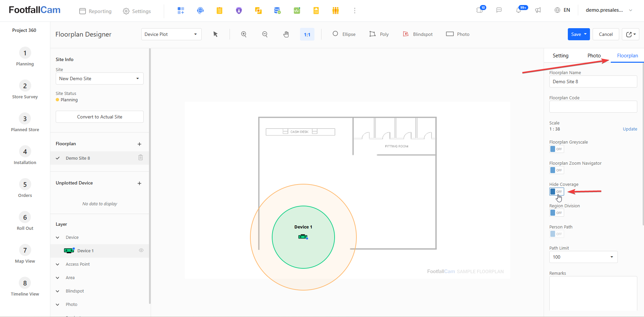The image size is (644, 317).
Task: Open the Reporting menu
Action: (95, 11)
